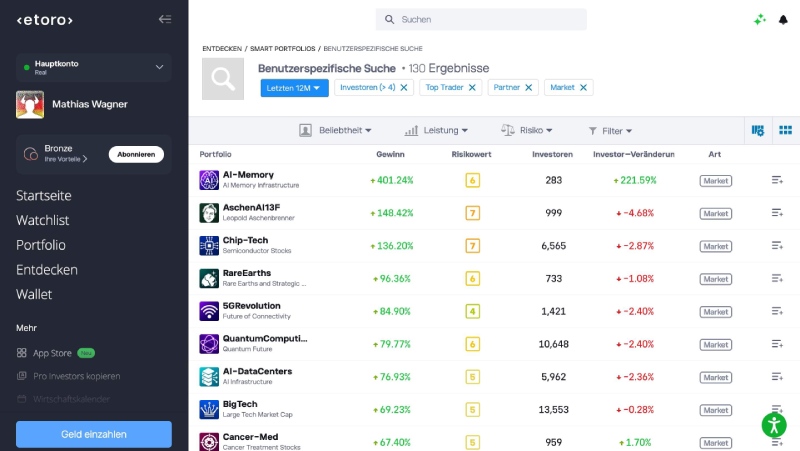Expand the Hauptkonto account switcher
This screenshot has height=451, width=800.
point(94,67)
